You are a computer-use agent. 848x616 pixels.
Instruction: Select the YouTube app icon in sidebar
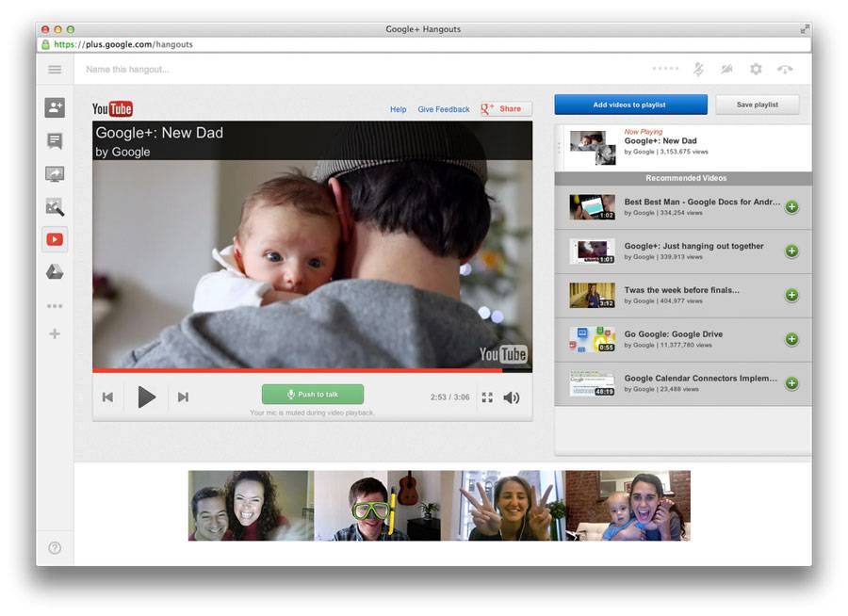(x=55, y=239)
